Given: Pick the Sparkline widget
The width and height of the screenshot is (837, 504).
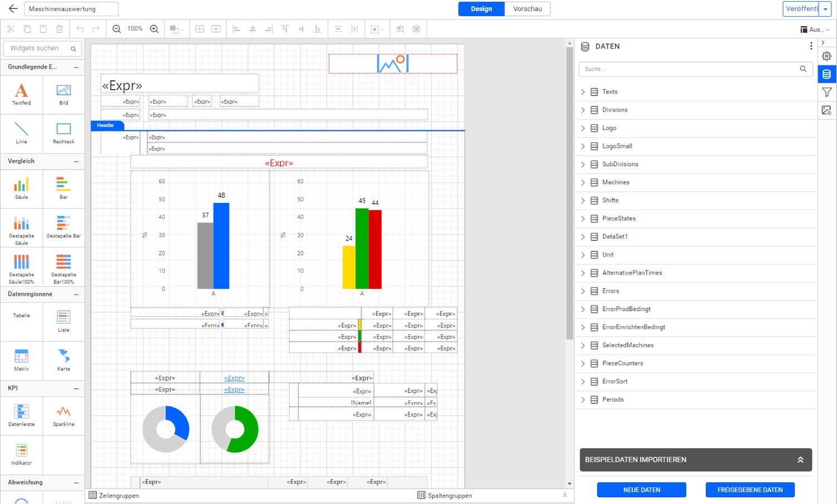Looking at the screenshot, I should coord(64,415).
